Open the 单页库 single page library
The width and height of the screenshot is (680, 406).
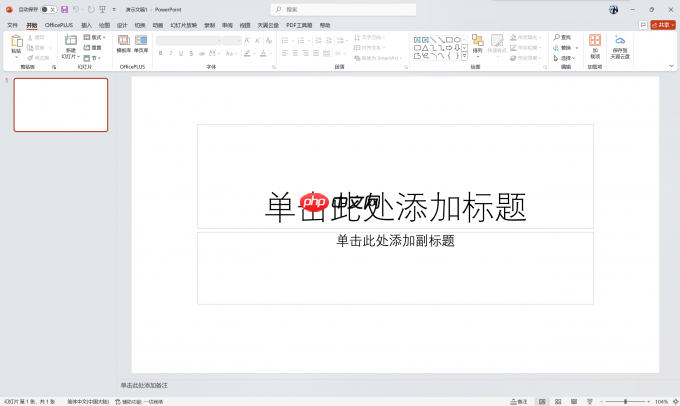click(141, 44)
